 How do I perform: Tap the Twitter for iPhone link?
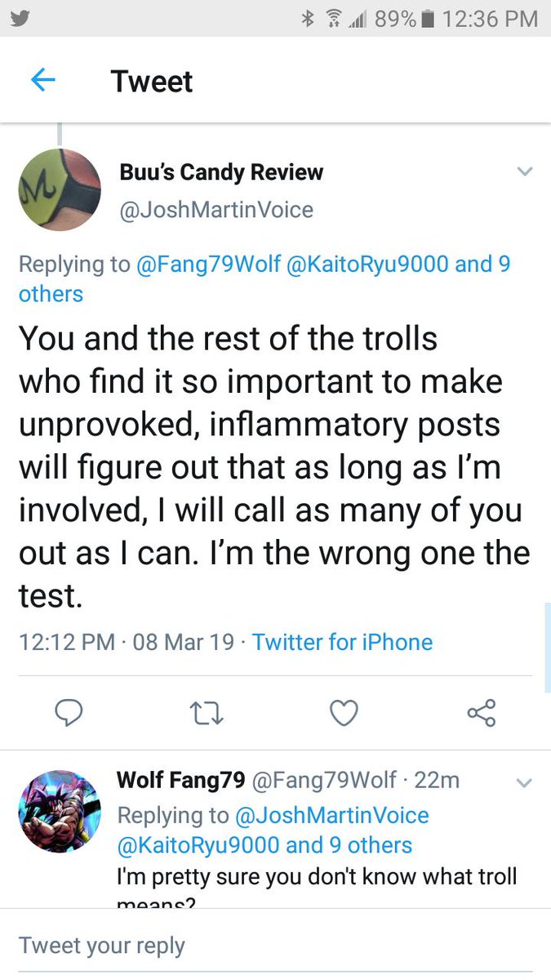[343, 642]
